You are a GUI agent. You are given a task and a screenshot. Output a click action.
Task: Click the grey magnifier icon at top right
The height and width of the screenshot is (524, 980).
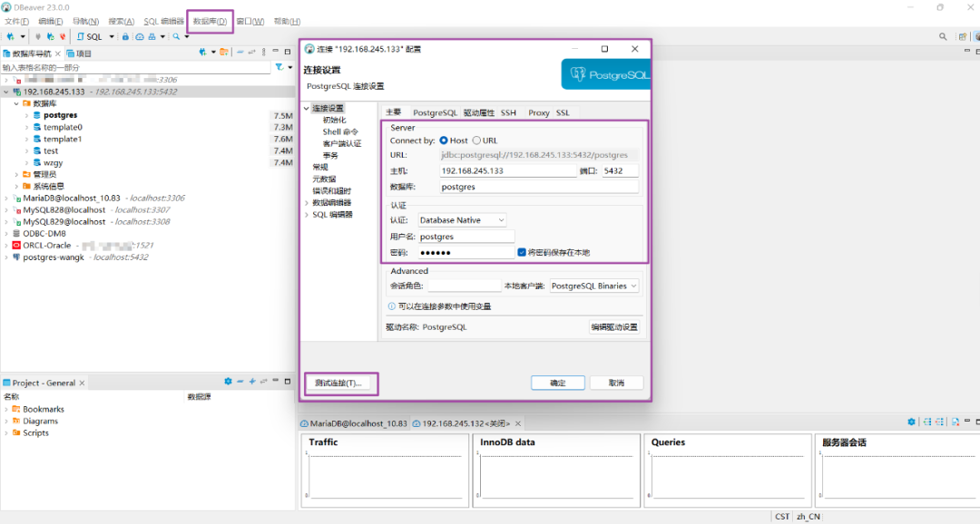[943, 37]
